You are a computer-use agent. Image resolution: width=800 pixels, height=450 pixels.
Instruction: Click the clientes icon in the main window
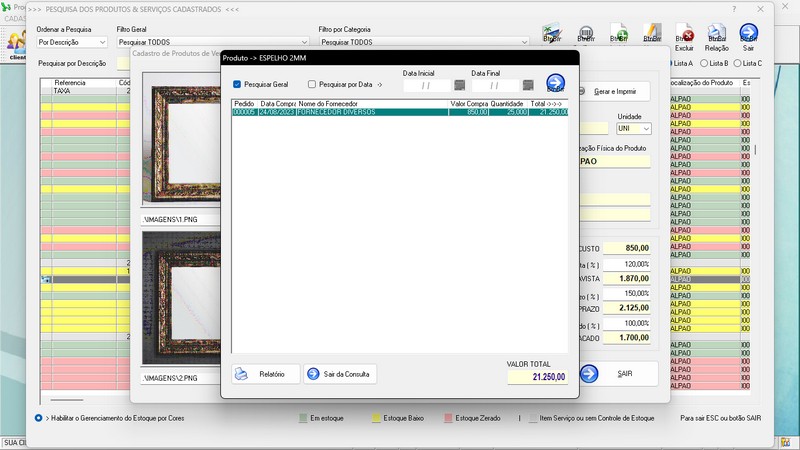(x=16, y=45)
